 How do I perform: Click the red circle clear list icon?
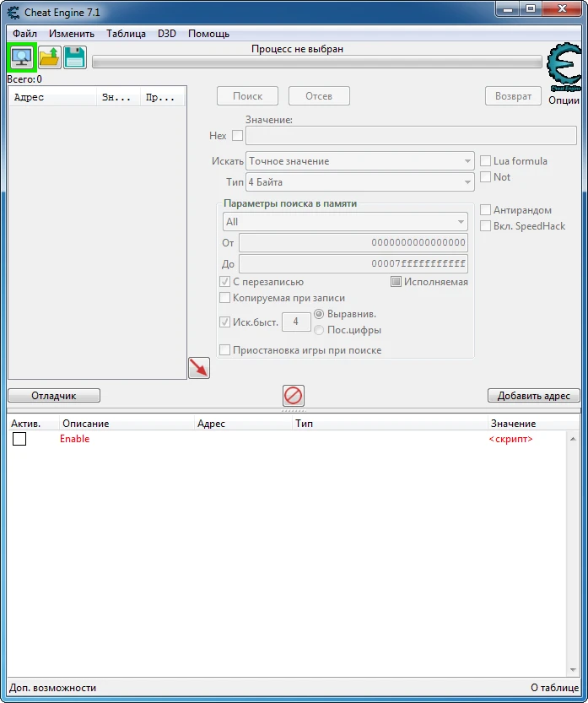click(x=294, y=396)
